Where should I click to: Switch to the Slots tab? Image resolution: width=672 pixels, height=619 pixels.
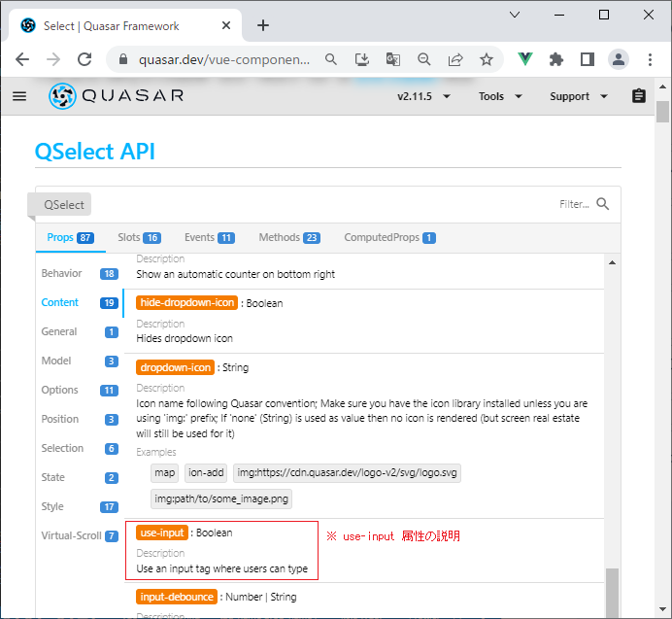139,238
